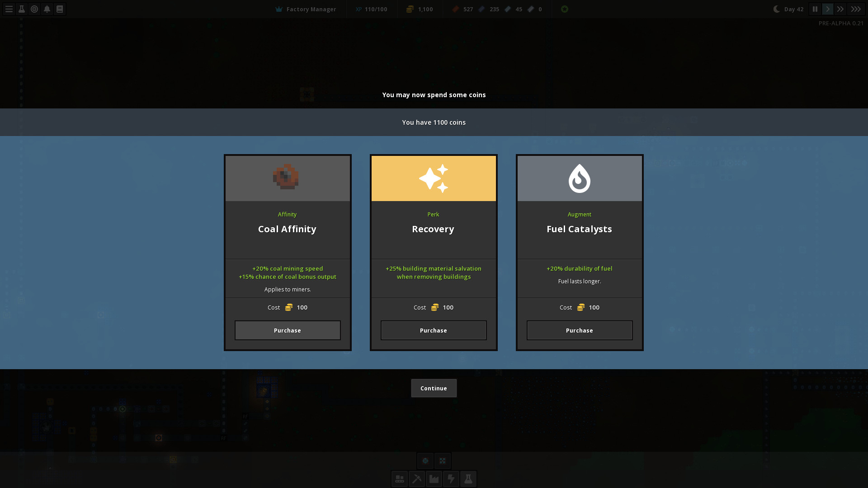Select the mining pickaxe build category
This screenshot has height=488, width=868.
(x=416, y=479)
